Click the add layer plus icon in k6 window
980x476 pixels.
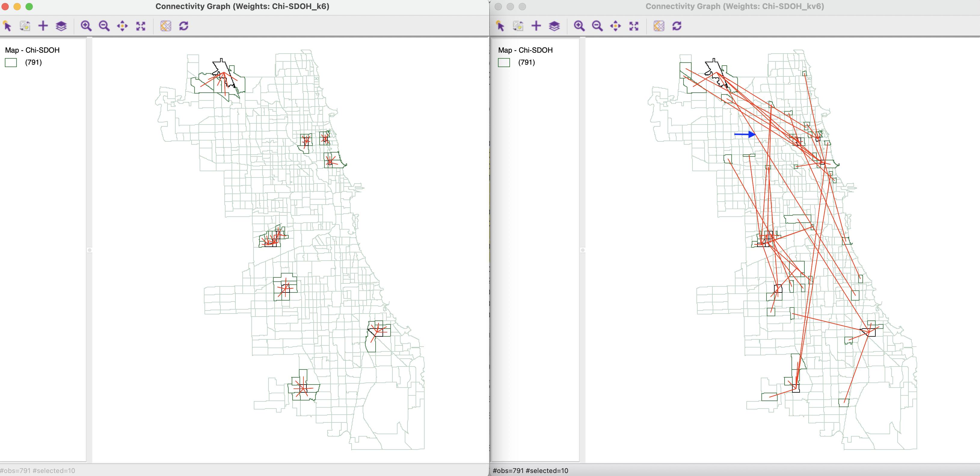(43, 26)
